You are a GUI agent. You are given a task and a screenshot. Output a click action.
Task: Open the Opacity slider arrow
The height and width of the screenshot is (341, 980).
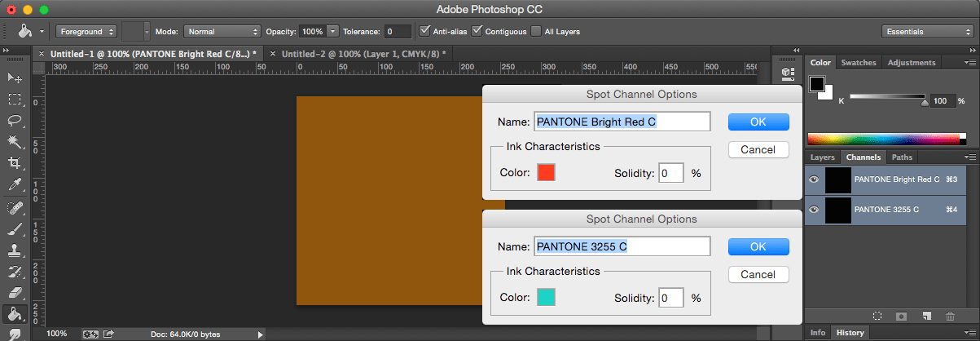click(x=332, y=32)
